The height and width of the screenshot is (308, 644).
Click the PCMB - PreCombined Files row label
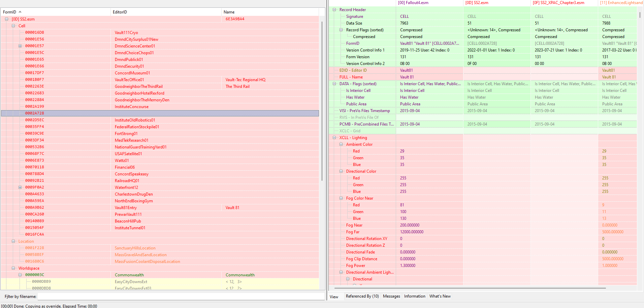tap(366, 124)
